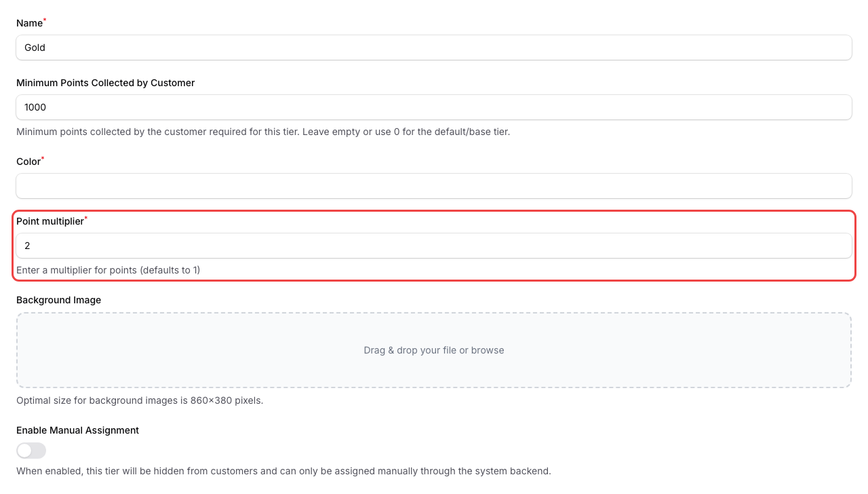
Task: Click the Enable Manual Assignment label
Action: coord(77,430)
